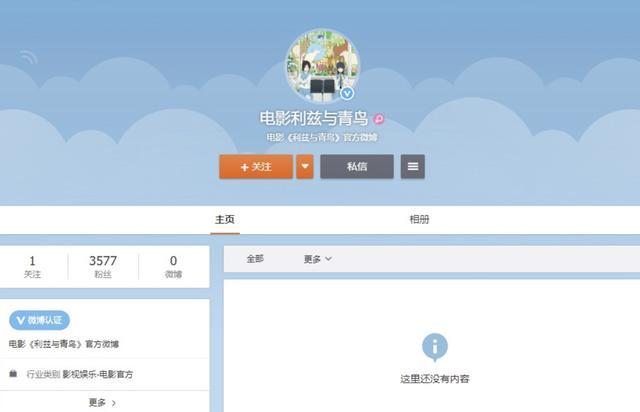Image resolution: width=640 pixels, height=412 pixels.
Task: Follow the account with 关注 button
Action: point(256,167)
